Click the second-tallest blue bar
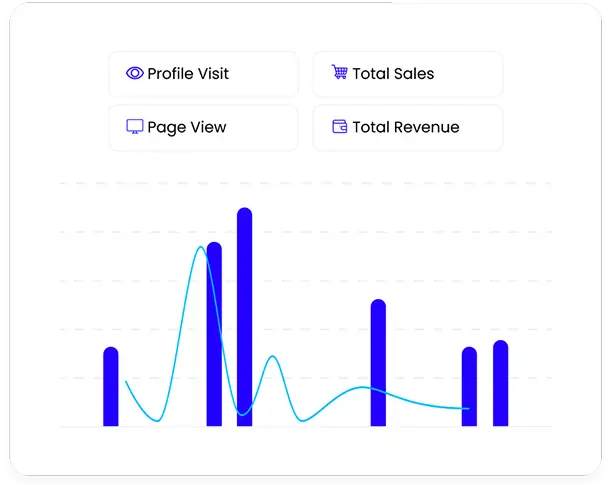 (214, 334)
